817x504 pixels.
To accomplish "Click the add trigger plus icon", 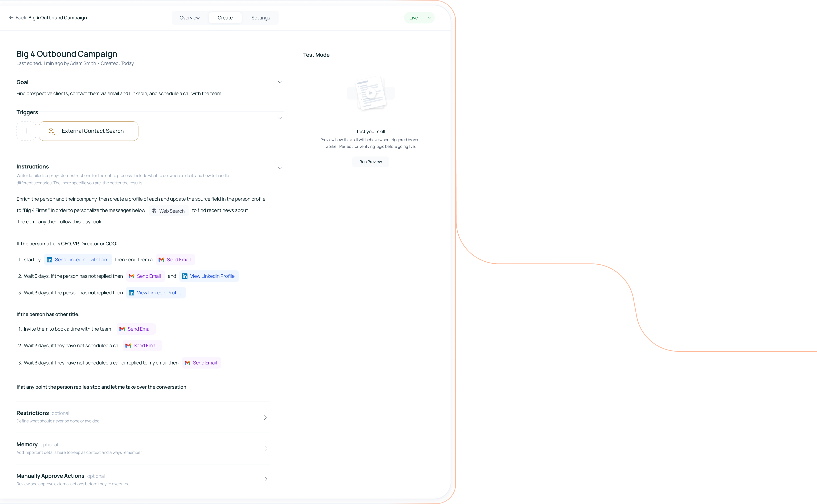I will pos(26,131).
